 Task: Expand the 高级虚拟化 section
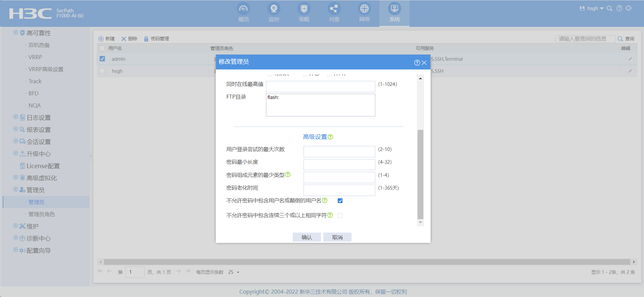click(15, 177)
